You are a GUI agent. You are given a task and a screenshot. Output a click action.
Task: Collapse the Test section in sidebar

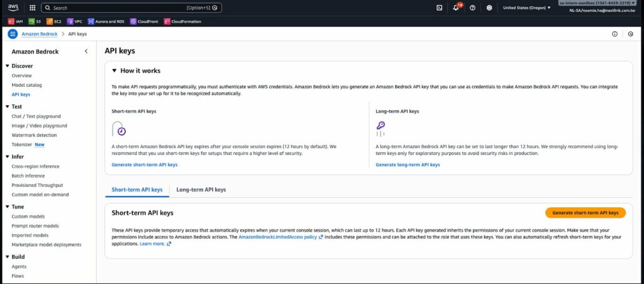(x=8, y=106)
